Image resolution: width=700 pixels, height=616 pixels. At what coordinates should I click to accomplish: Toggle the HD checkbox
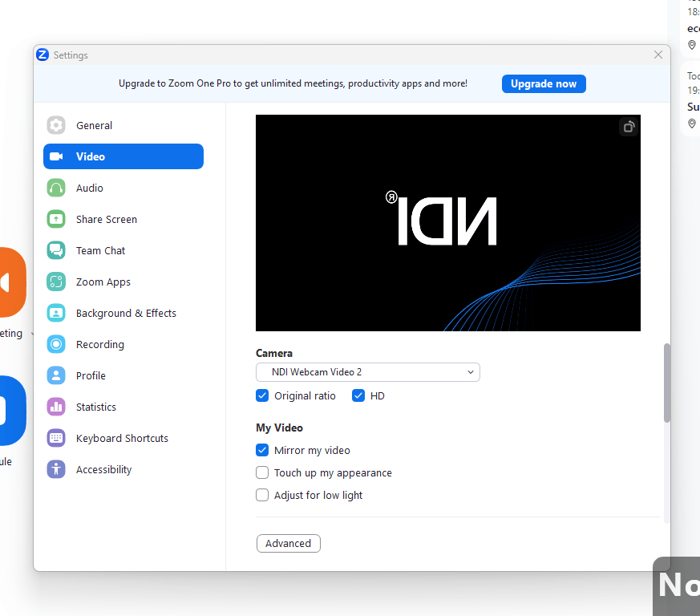(x=358, y=395)
